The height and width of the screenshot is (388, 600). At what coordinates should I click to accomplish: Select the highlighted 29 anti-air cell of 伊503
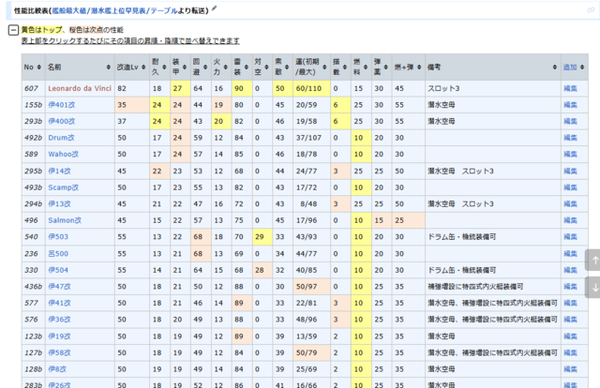262,237
